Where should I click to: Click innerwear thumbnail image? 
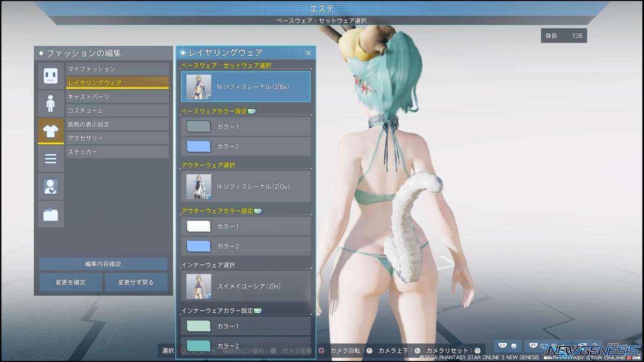pyautogui.click(x=199, y=286)
